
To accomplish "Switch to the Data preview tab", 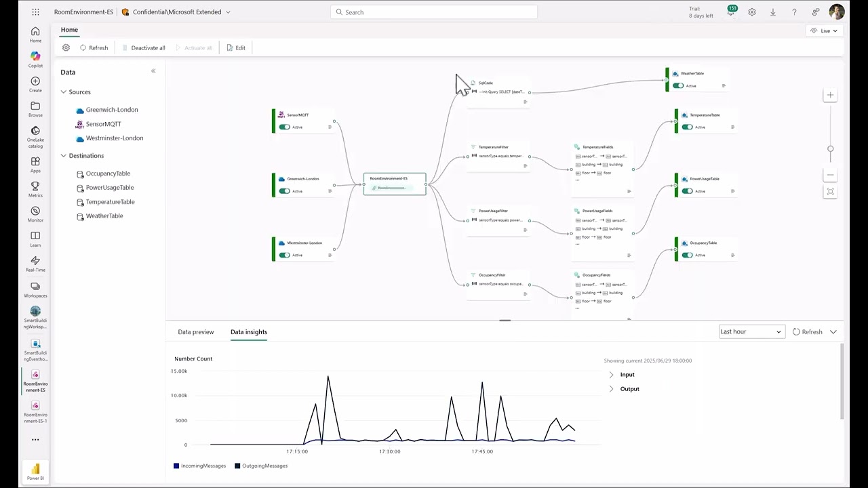I will tap(196, 332).
